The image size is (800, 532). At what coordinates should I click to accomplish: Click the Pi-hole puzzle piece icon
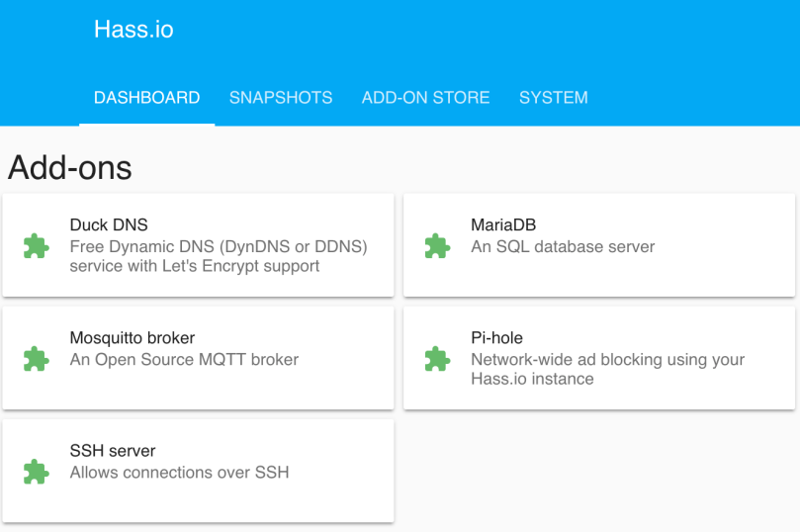(x=437, y=359)
